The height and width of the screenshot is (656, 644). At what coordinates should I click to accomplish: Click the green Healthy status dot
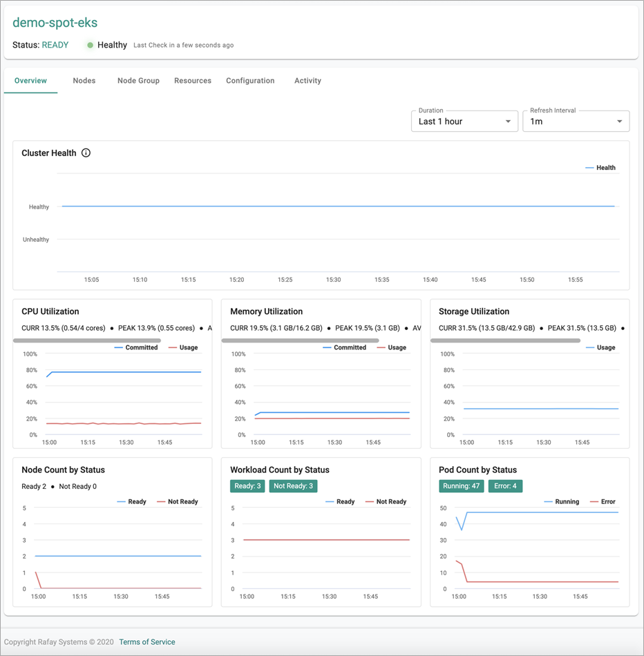click(x=90, y=45)
